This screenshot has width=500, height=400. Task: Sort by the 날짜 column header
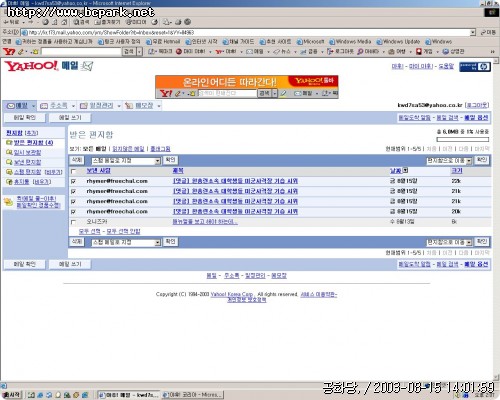tap(396, 171)
